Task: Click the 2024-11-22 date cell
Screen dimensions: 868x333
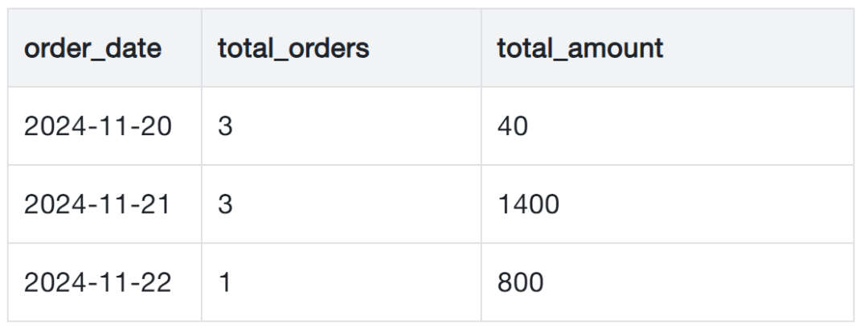Action: click(x=96, y=282)
